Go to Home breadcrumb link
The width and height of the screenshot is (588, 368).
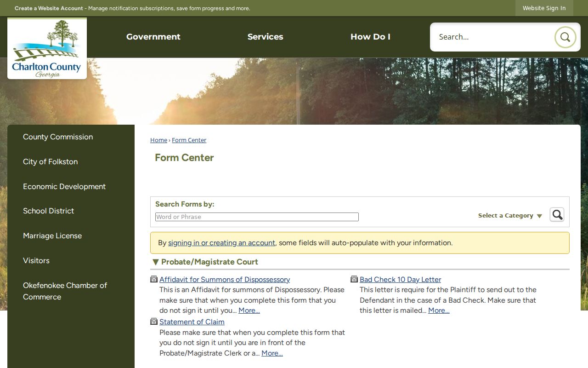coord(158,140)
